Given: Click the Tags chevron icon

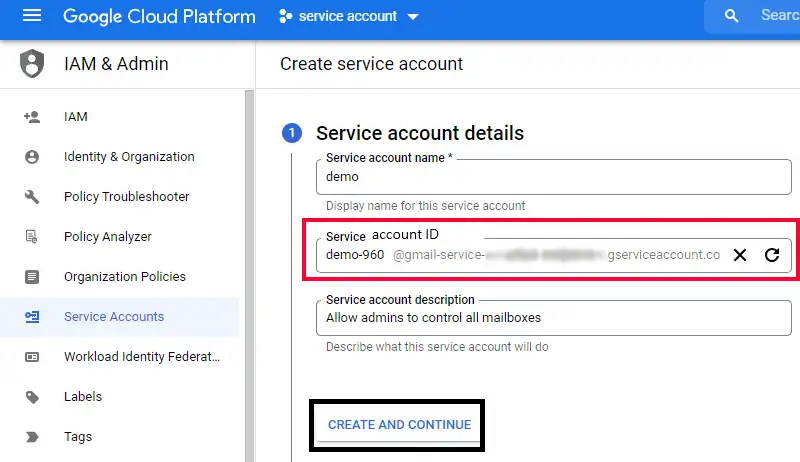Looking at the screenshot, I should pos(32,437).
